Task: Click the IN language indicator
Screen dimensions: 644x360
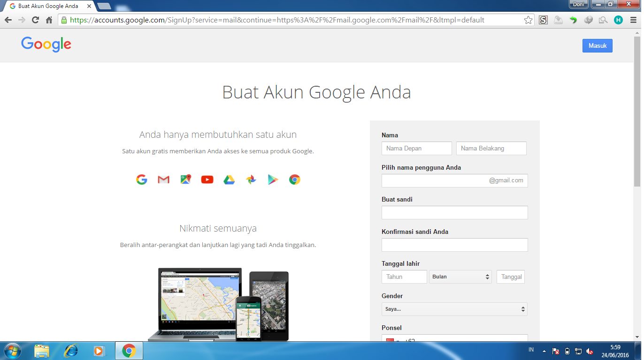Action: point(531,350)
